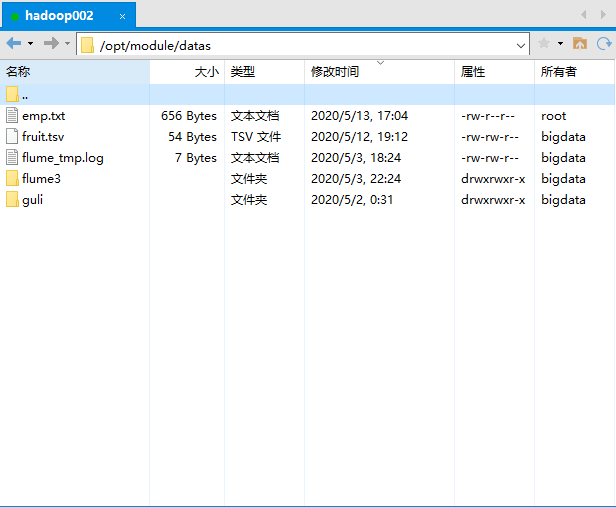Viewport: 616px width, 507px height.
Task: Click the bookmark star icon
Action: point(544,43)
